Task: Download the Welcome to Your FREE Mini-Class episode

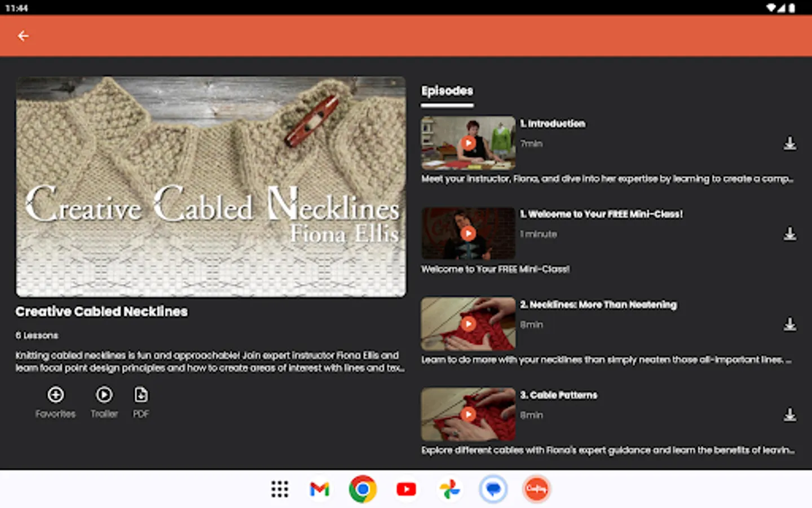Action: 790,234
